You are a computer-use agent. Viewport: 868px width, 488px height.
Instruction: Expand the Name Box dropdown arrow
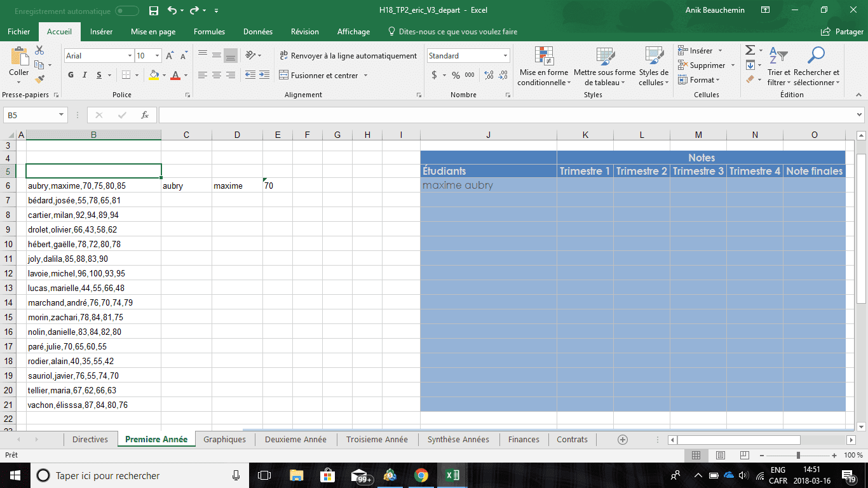(x=62, y=115)
